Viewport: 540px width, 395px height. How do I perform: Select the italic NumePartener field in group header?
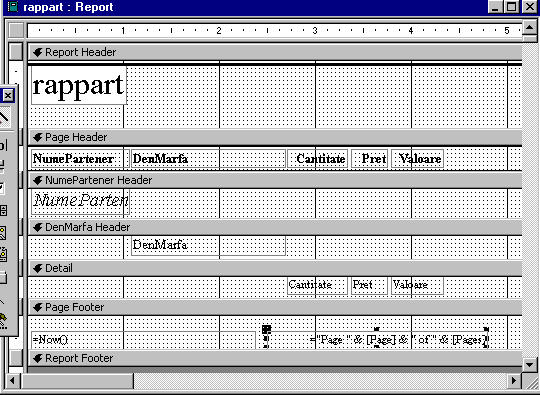click(x=80, y=201)
